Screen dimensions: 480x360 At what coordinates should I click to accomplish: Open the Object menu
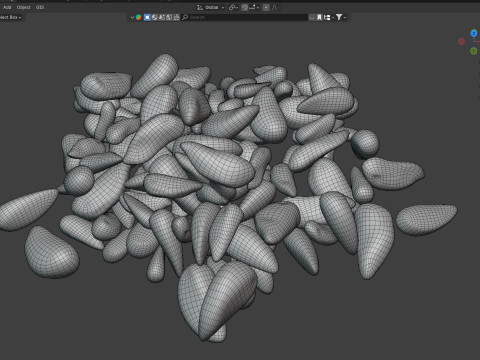point(24,7)
